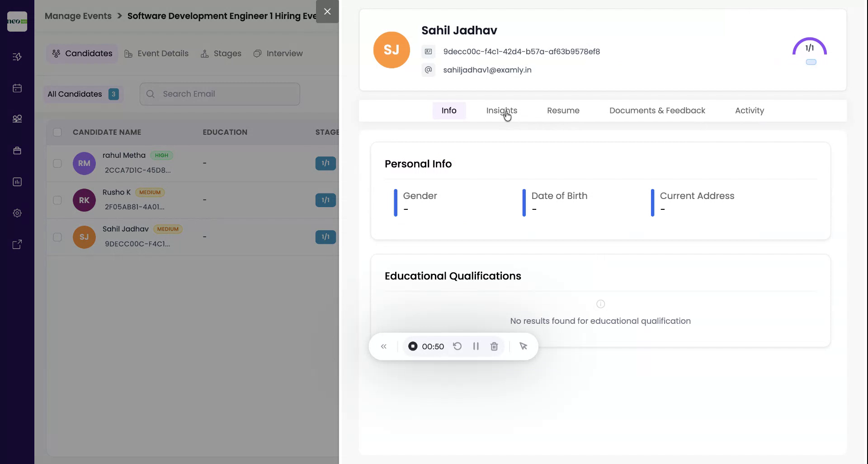Select the pointer tool in recording bar
The image size is (868, 464).
coord(523,346)
